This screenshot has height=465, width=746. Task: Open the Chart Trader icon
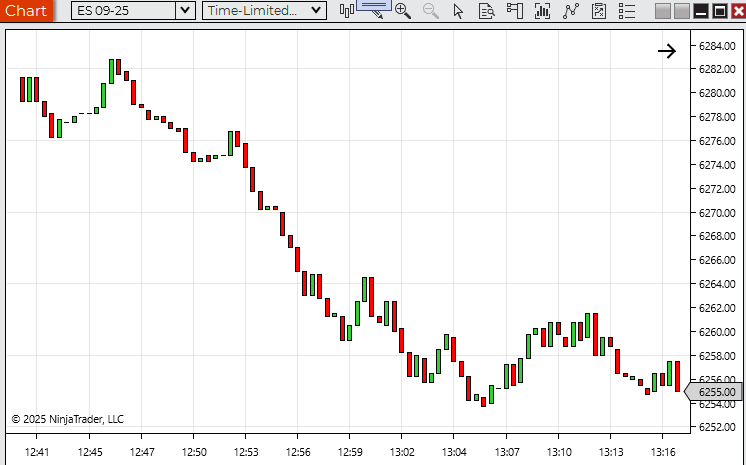point(514,11)
